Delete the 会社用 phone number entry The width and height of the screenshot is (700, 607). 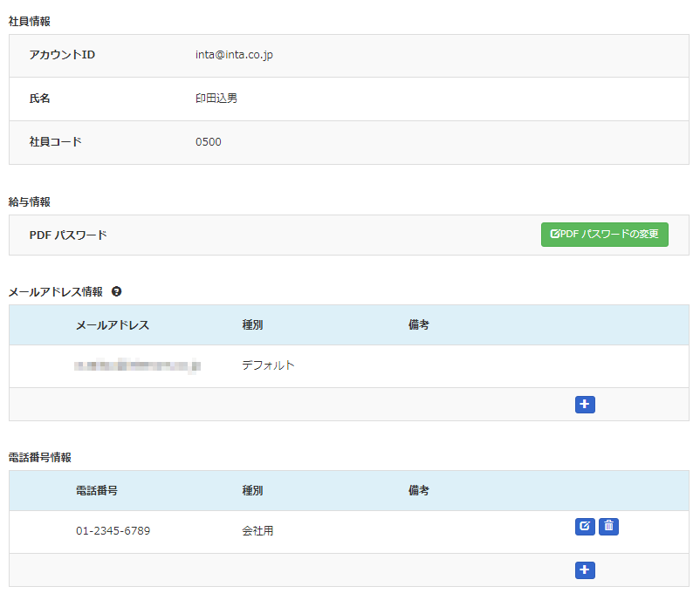point(608,526)
